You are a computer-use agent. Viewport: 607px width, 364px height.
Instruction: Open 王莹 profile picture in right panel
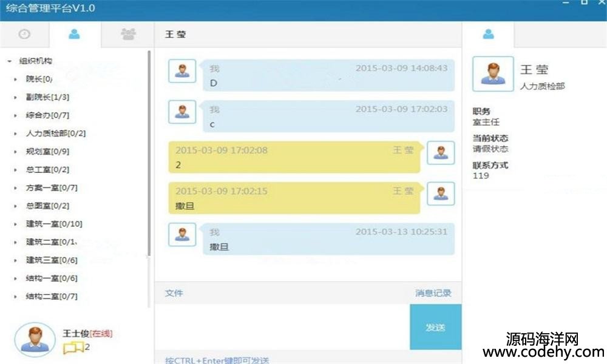tap(493, 74)
